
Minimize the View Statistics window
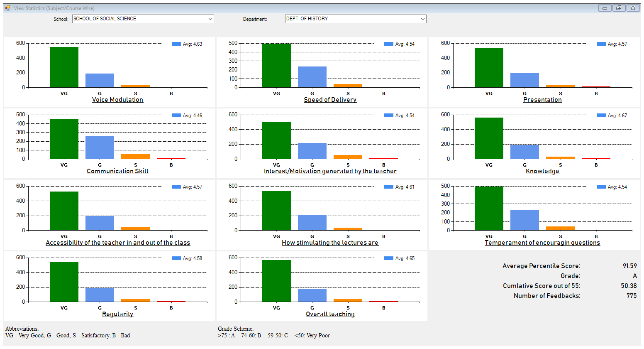pyautogui.click(x=605, y=8)
